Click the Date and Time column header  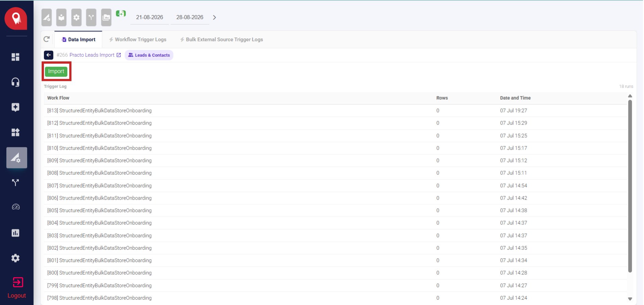515,98
